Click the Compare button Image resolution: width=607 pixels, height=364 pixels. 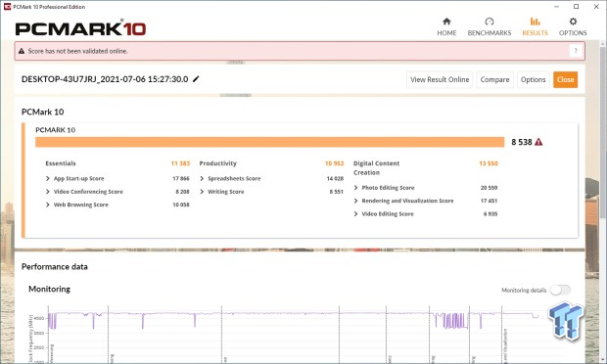coord(494,79)
